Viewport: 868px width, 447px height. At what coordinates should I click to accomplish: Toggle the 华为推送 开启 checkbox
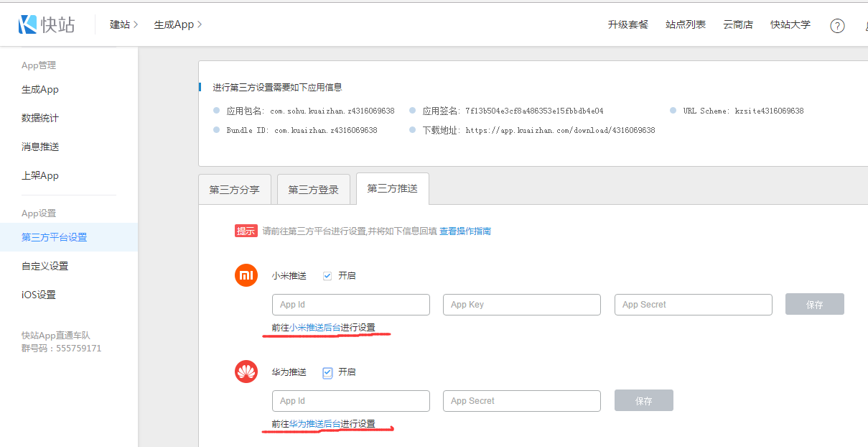[327, 372]
